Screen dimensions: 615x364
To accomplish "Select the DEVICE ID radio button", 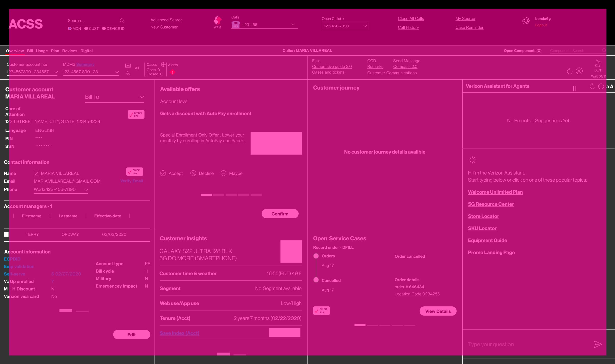I will (x=104, y=29).
